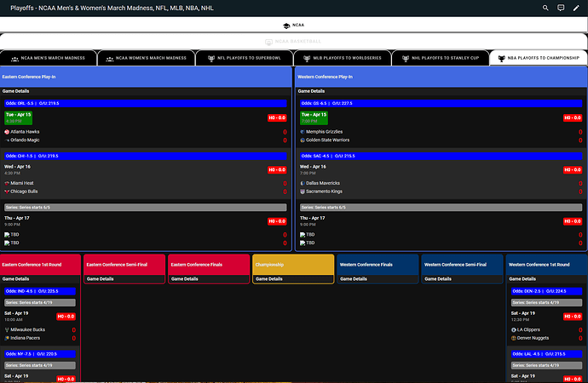Click the search icon in the header
Screen dimensions: 588x383
point(546,8)
